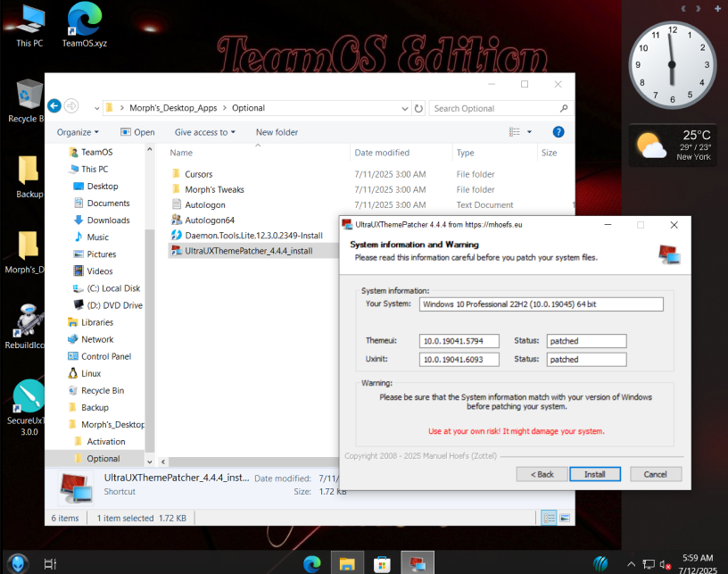The width and height of the screenshot is (728, 574).
Task: Open recent locations dropdown arrow
Action: click(x=96, y=108)
